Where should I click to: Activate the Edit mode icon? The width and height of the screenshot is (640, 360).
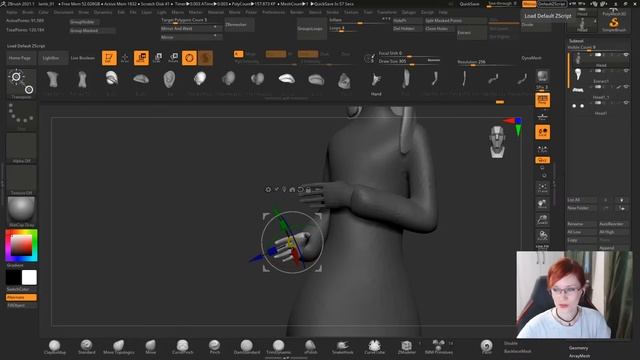(109, 58)
